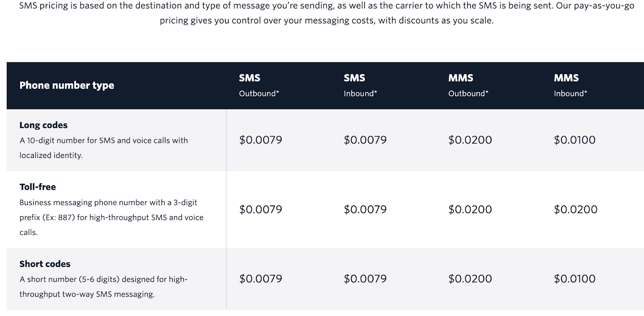Click the Long codes row title

[43, 125]
